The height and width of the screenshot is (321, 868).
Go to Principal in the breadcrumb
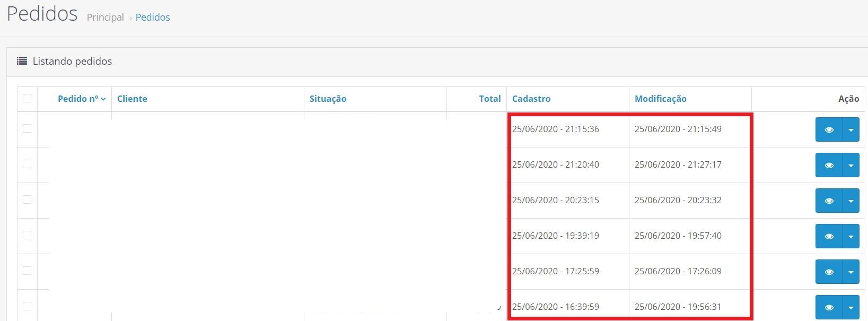tap(105, 18)
